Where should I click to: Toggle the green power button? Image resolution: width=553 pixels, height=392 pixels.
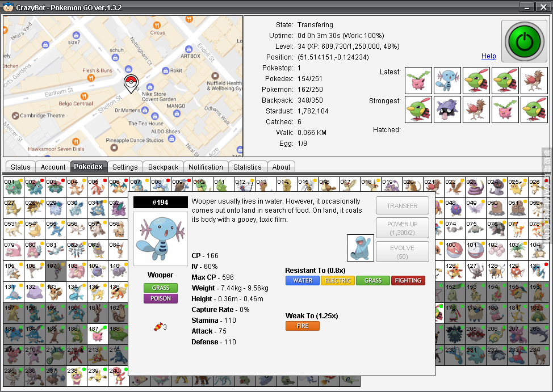[525, 41]
